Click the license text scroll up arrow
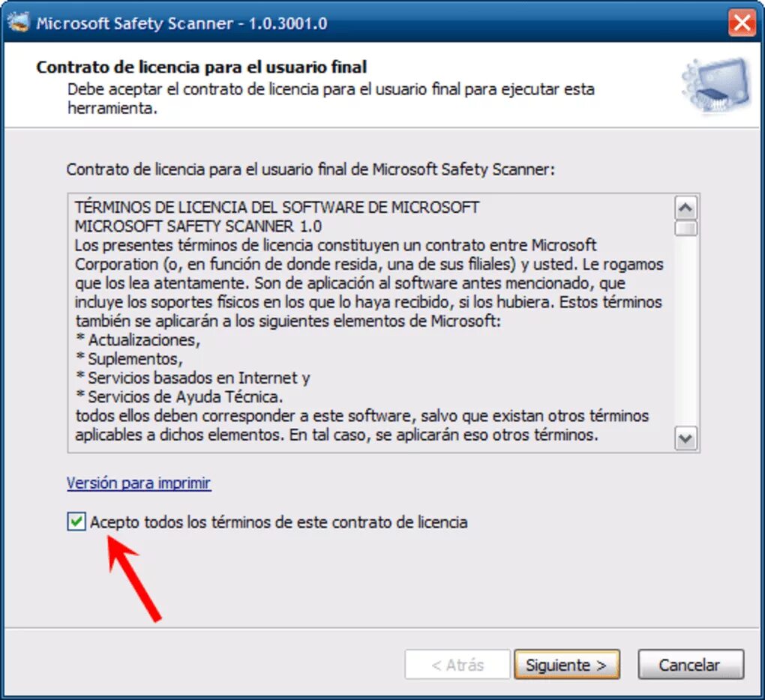The image size is (765, 700). [x=685, y=208]
